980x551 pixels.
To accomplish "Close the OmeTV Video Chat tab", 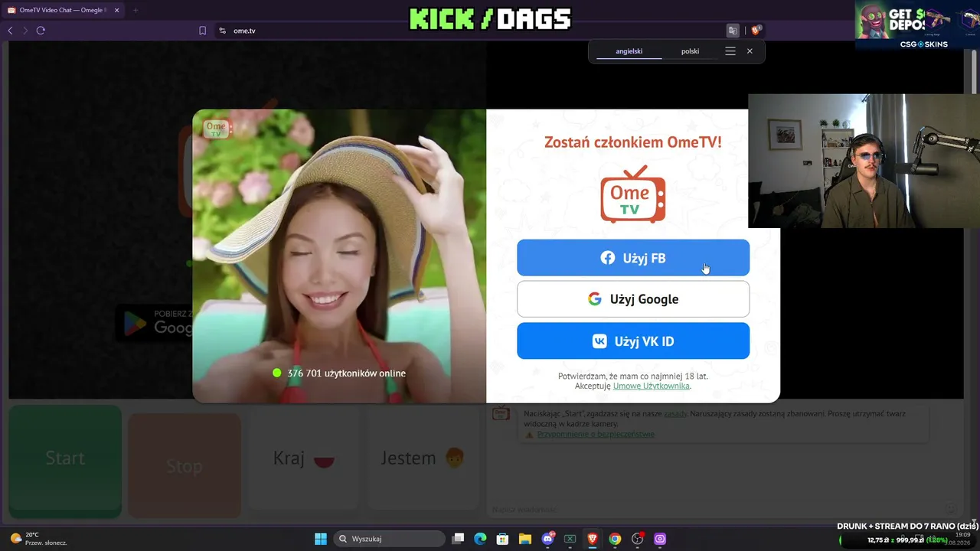I will tap(117, 10).
